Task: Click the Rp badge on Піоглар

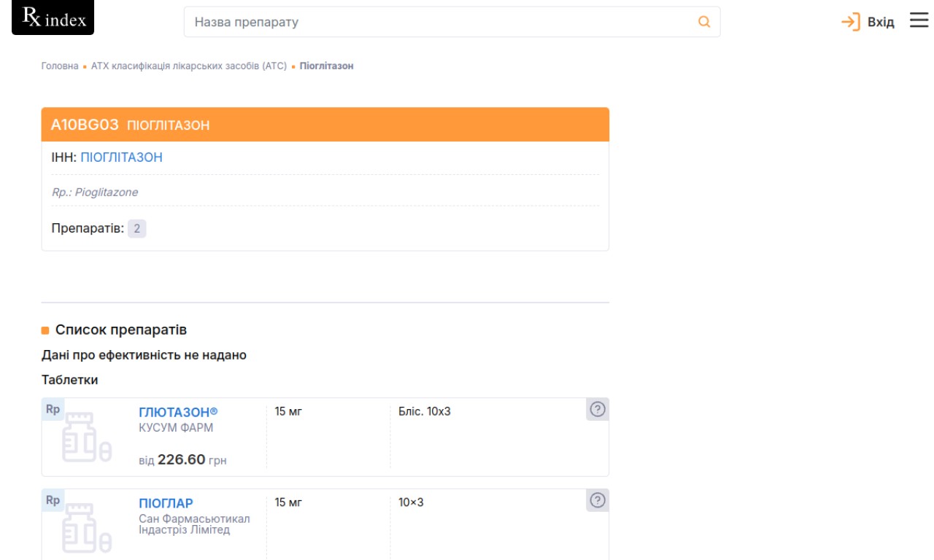Action: (53, 500)
